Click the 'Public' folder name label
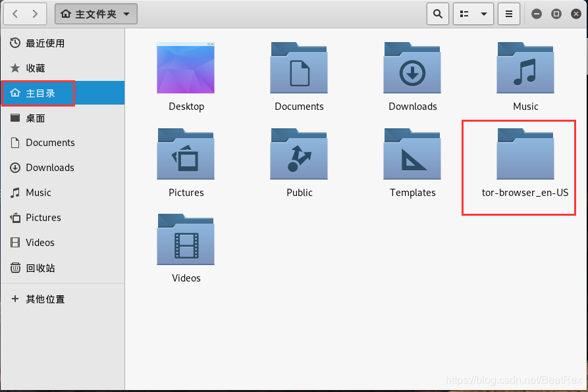This screenshot has height=392, width=588. click(299, 193)
